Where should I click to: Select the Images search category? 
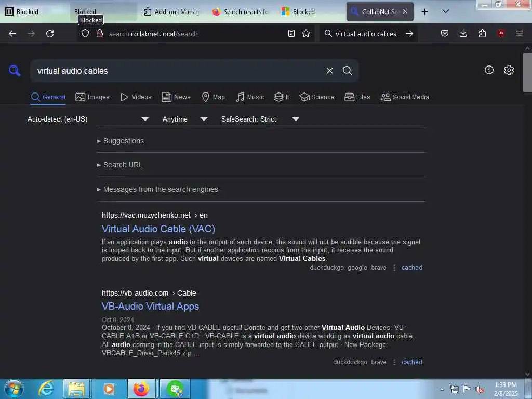click(x=92, y=97)
